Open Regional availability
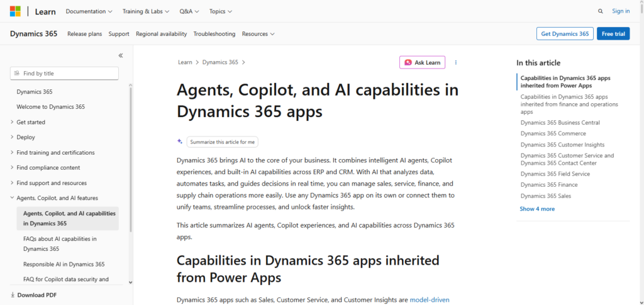644x305 pixels. 162,34
